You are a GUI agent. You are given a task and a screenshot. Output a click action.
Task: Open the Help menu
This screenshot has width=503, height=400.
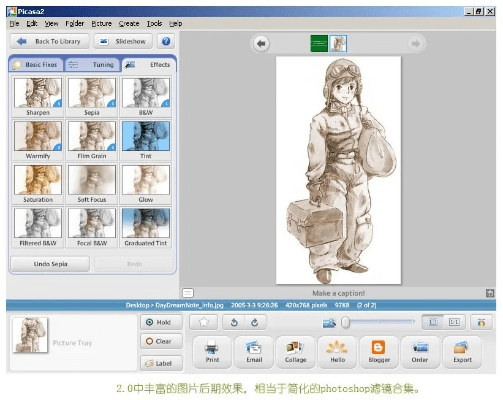(175, 24)
